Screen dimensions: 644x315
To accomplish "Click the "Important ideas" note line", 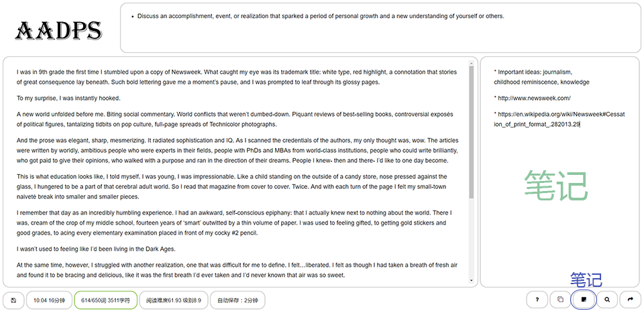I will click(x=542, y=77).
